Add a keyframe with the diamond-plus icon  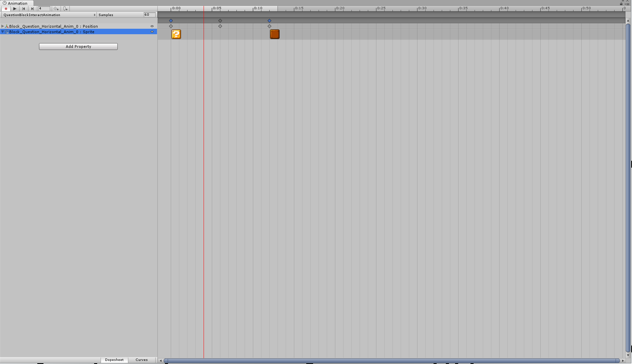coord(56,9)
